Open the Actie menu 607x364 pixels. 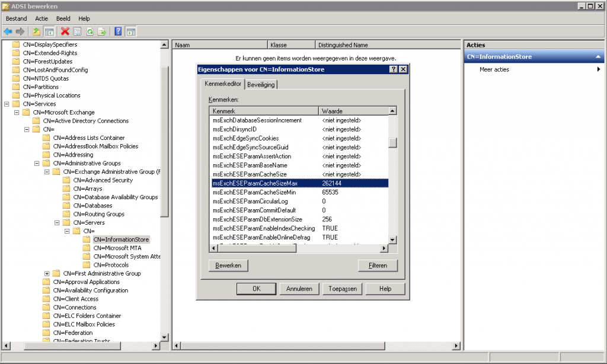[x=41, y=18]
